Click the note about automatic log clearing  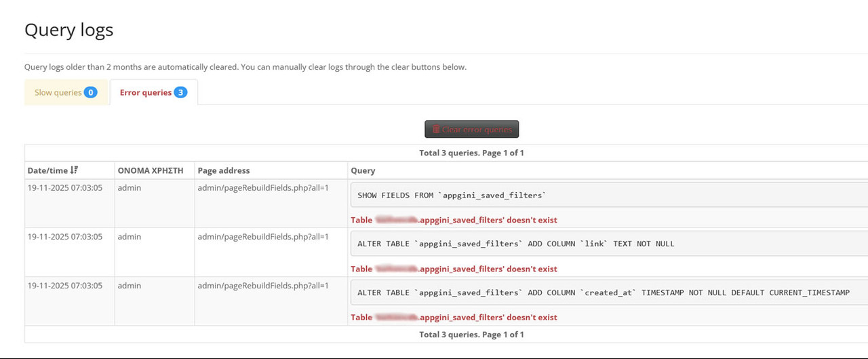point(245,67)
